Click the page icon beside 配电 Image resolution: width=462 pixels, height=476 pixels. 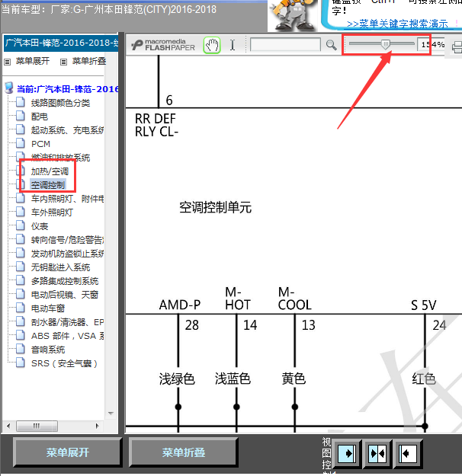click(21, 116)
